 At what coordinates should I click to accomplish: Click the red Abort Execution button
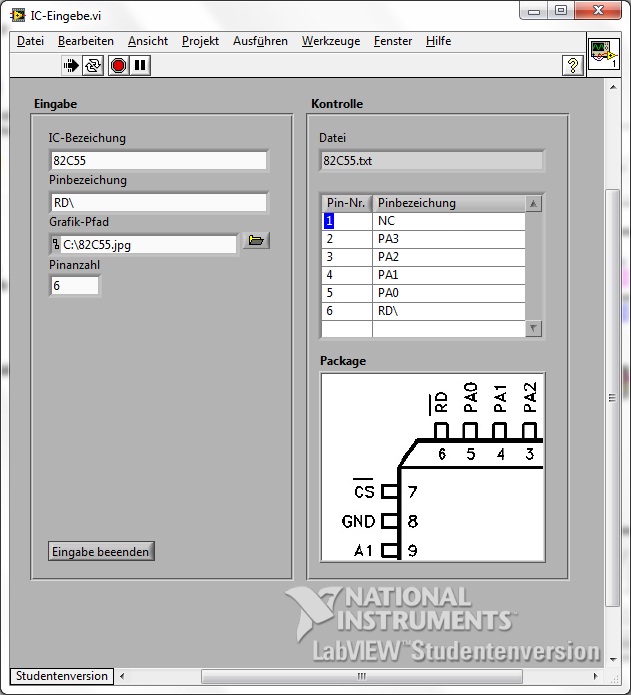click(118, 66)
